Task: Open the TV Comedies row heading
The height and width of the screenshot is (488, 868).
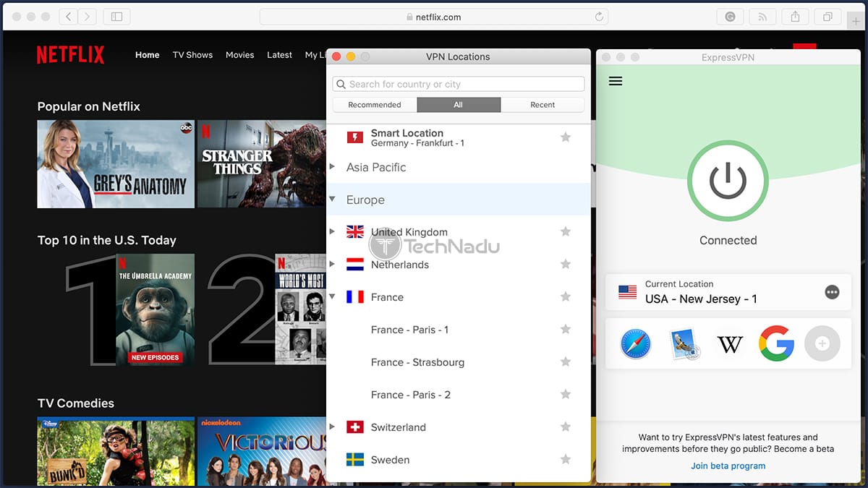Action: (76, 403)
